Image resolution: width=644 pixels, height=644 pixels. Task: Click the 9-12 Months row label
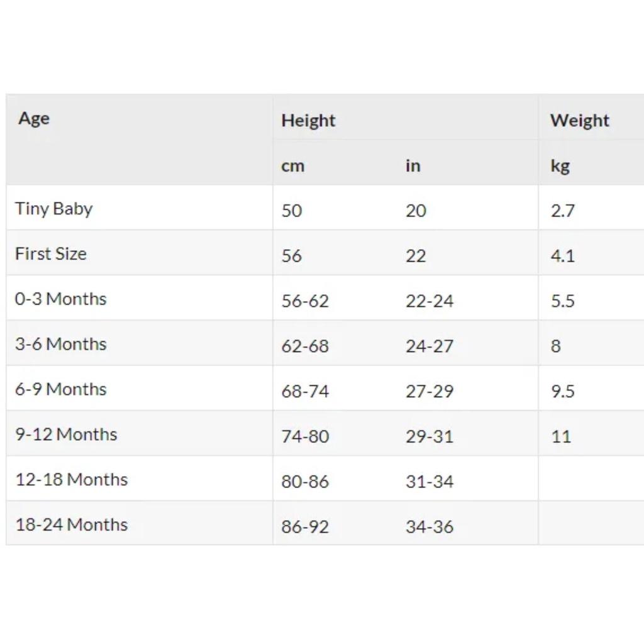[66, 435]
